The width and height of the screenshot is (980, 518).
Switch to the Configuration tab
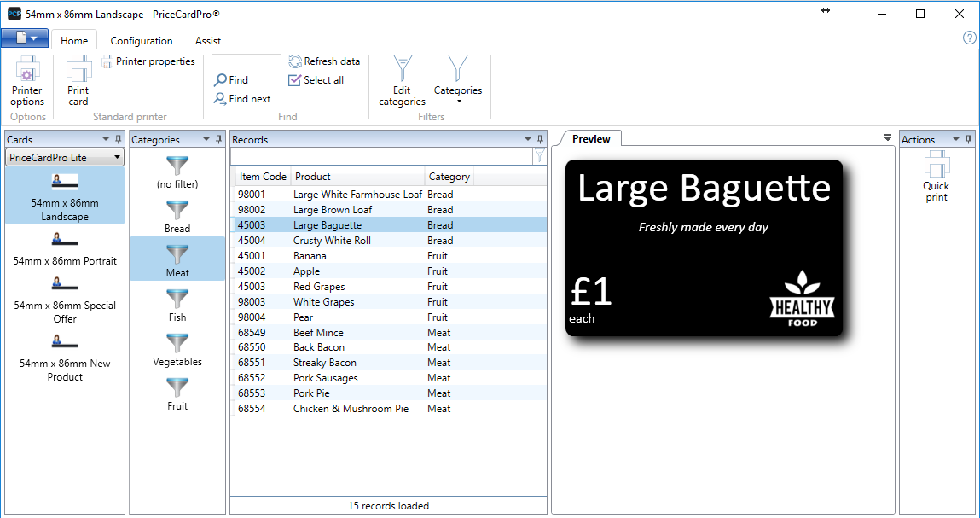click(142, 41)
